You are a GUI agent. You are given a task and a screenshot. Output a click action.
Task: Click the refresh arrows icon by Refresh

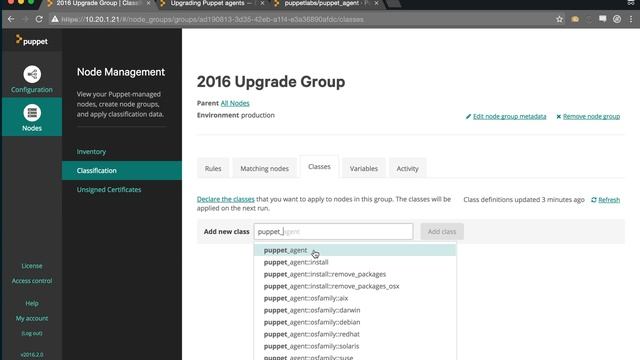pyautogui.click(x=594, y=200)
